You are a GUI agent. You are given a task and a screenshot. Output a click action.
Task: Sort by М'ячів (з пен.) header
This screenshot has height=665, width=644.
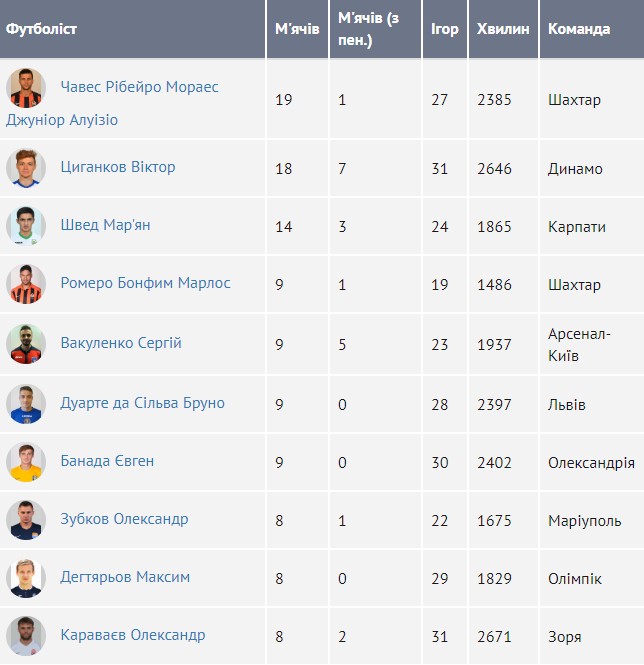(369, 29)
